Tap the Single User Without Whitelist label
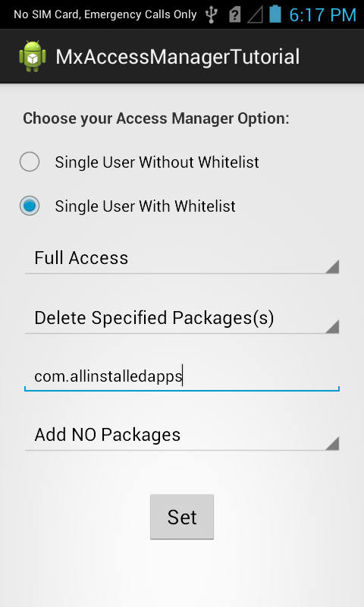364x607 pixels. (157, 162)
